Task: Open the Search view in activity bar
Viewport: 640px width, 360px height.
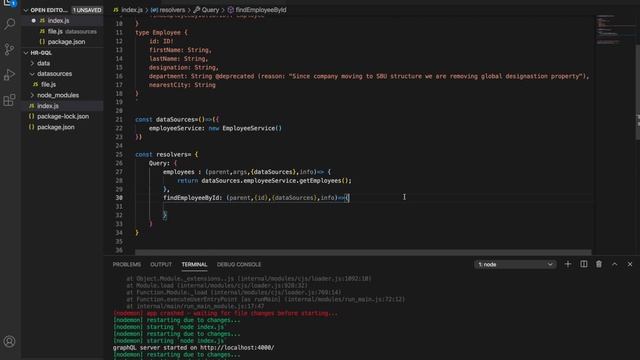Action: (x=9, y=24)
